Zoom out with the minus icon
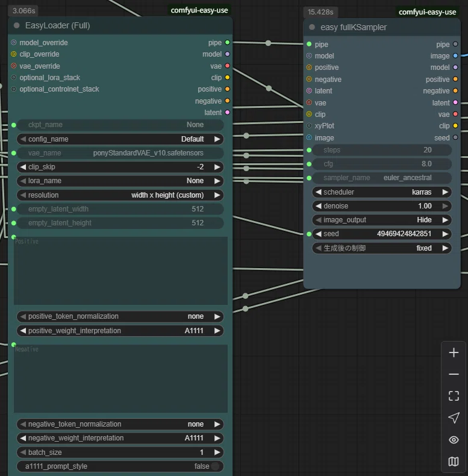The width and height of the screenshot is (468, 476). tap(454, 374)
